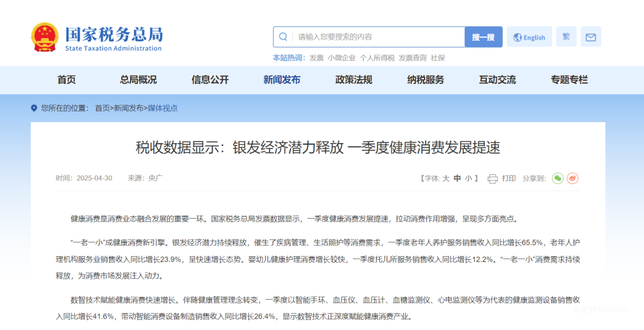Open the 新闻发布 navigation menu
The width and height of the screenshot is (644, 330).
tap(281, 80)
